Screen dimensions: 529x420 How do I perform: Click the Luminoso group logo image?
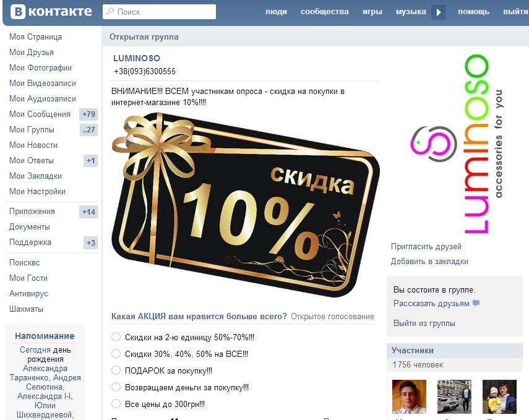[x=455, y=144]
